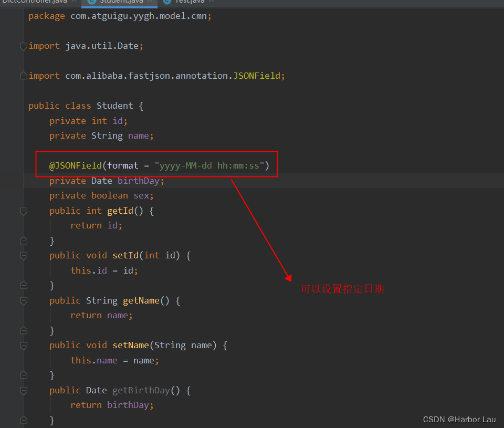The width and height of the screenshot is (504, 428).
Task: Collapse the setId method fold marker
Action: click(23, 256)
